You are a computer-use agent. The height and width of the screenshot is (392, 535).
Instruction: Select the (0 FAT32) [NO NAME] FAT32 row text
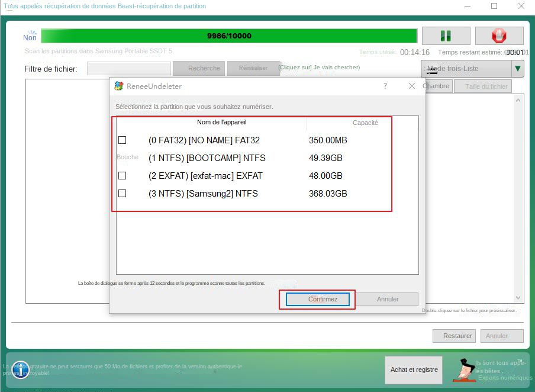click(x=204, y=140)
